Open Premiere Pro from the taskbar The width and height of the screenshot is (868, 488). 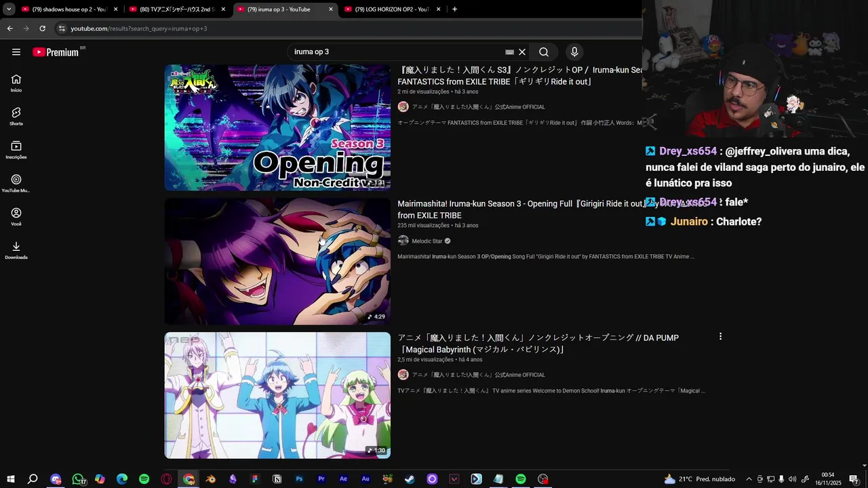(321, 479)
